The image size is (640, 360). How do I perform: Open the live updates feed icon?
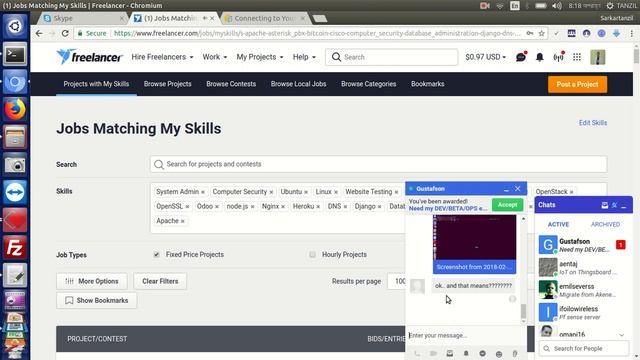(x=558, y=57)
